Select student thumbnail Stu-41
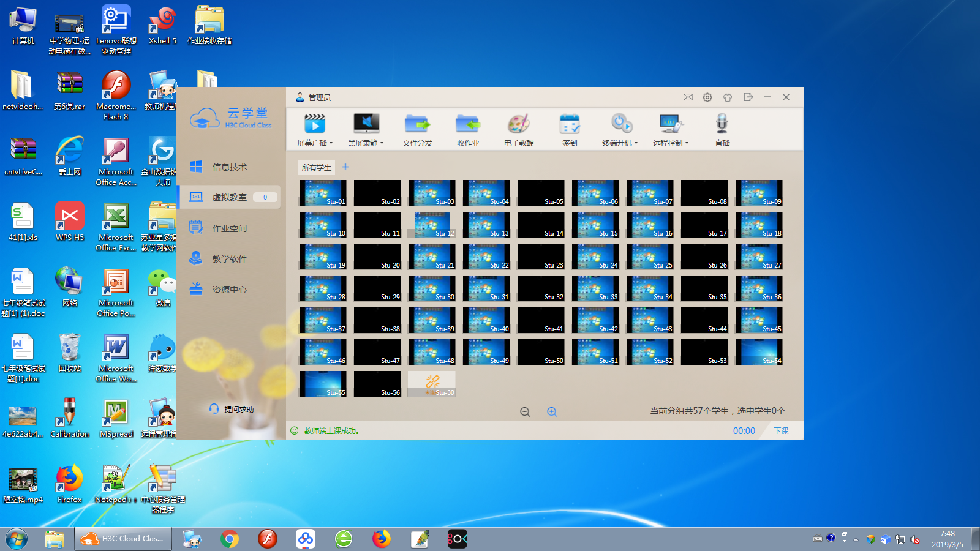 coord(541,320)
